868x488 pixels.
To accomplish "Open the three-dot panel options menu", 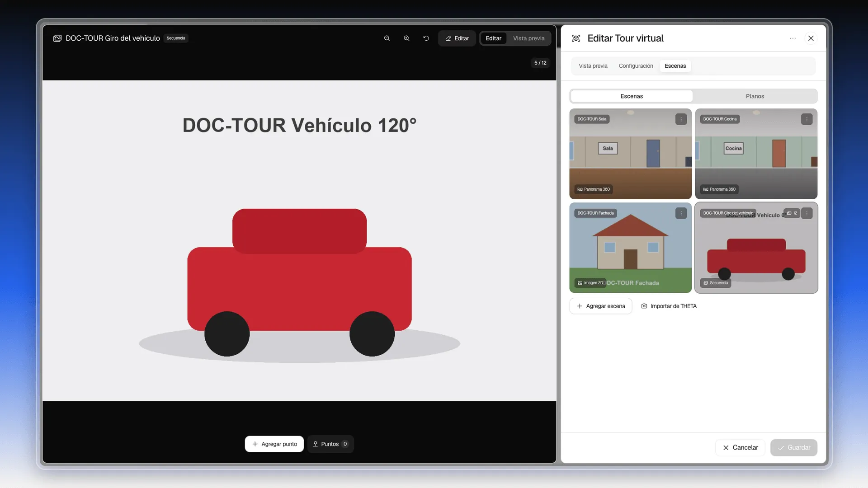I will pyautogui.click(x=793, y=38).
